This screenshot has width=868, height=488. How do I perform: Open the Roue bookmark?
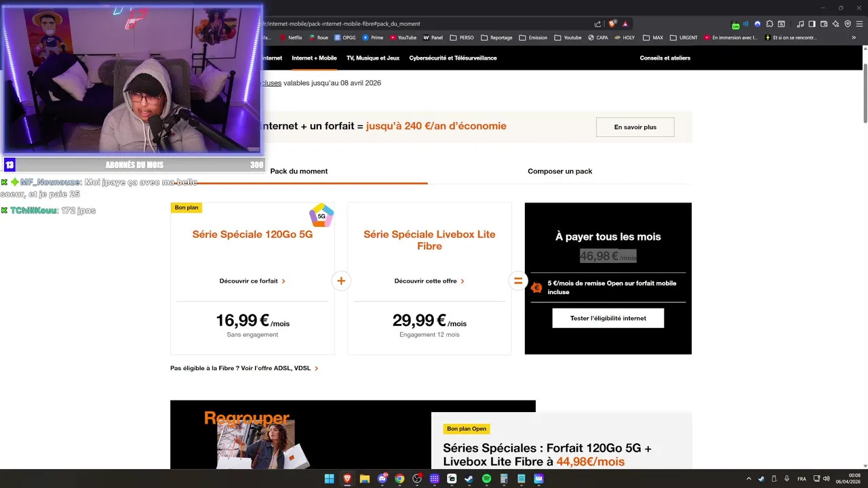(319, 37)
